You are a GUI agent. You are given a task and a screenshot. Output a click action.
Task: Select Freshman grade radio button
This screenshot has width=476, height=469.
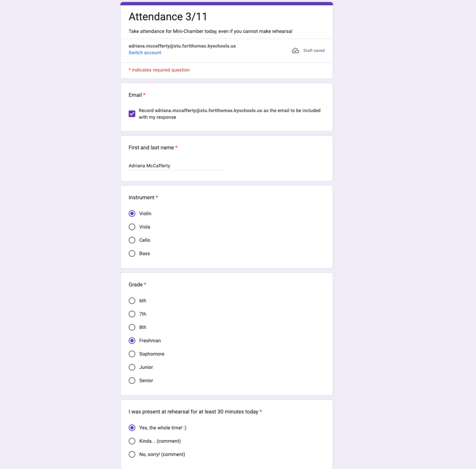coord(132,341)
